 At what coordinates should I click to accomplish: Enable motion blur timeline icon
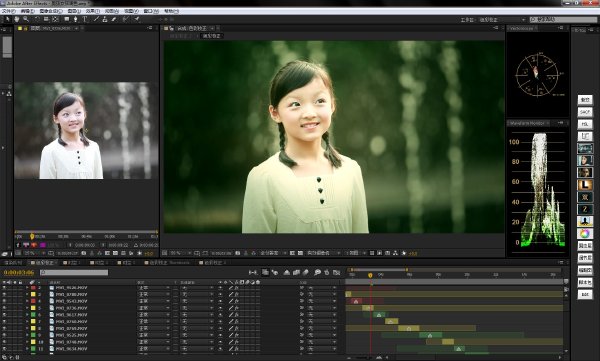tap(305, 272)
